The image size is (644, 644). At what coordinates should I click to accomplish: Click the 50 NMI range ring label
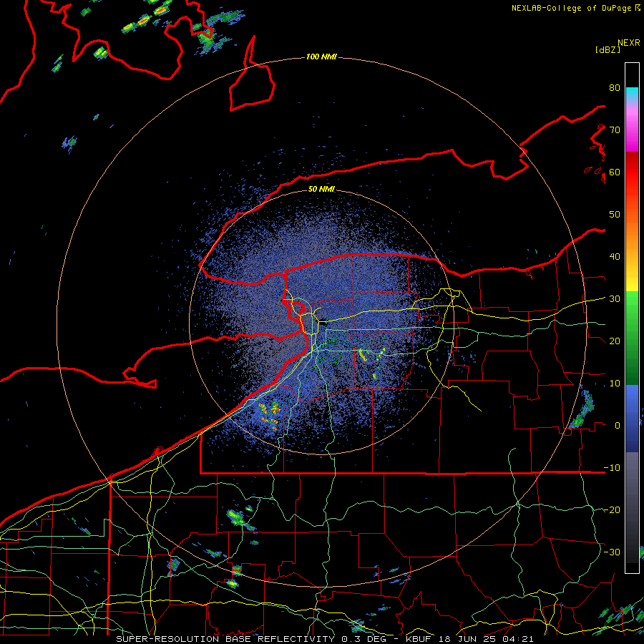321,190
